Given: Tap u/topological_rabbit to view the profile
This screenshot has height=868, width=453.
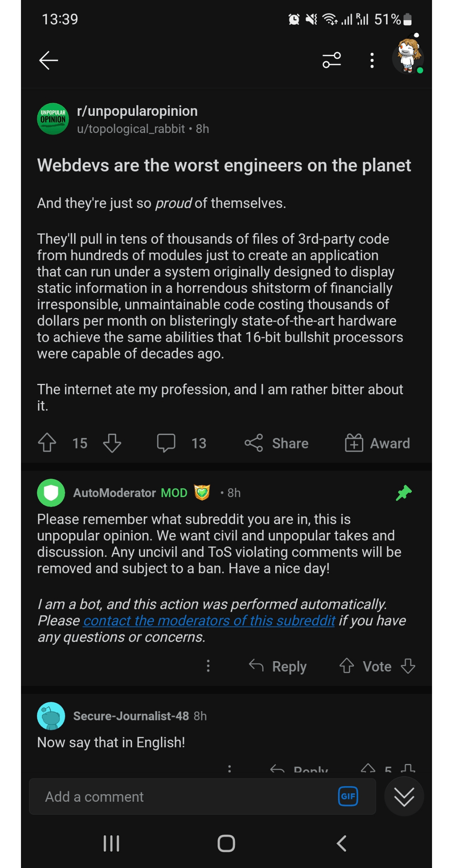Looking at the screenshot, I should pyautogui.click(x=130, y=129).
